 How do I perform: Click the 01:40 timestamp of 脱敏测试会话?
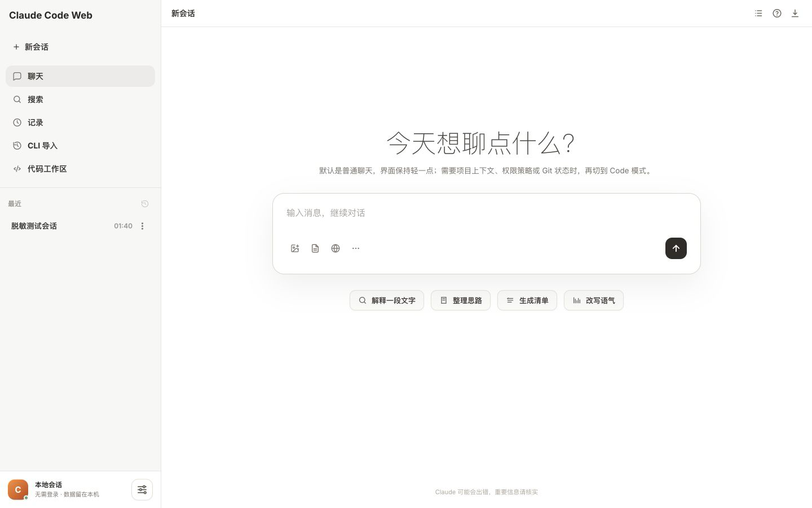(123, 226)
